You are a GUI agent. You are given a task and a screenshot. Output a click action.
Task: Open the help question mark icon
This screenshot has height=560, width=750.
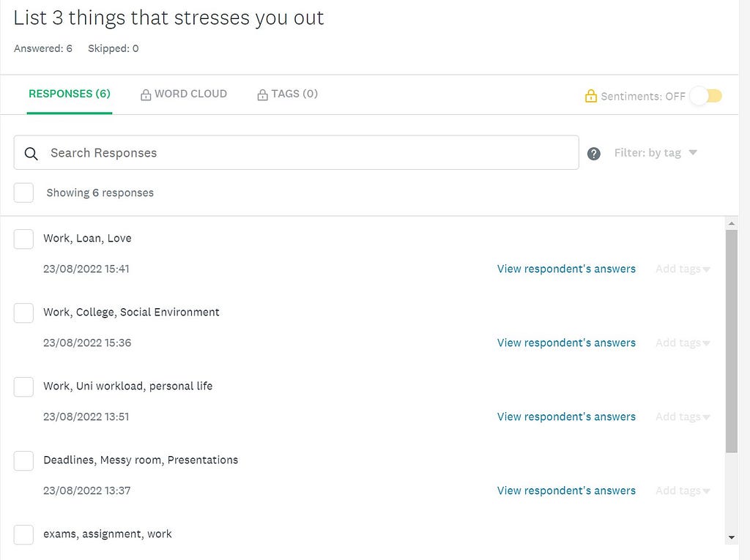pos(593,154)
